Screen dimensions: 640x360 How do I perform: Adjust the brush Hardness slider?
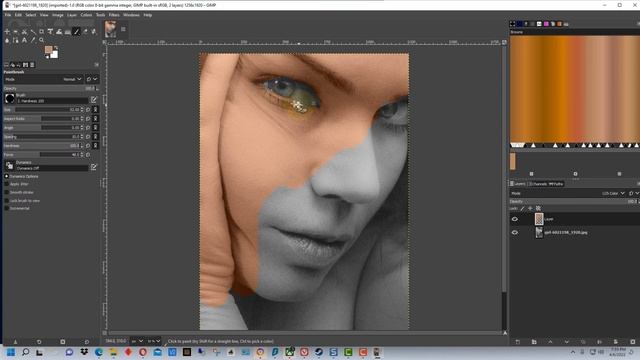[x=43, y=145]
